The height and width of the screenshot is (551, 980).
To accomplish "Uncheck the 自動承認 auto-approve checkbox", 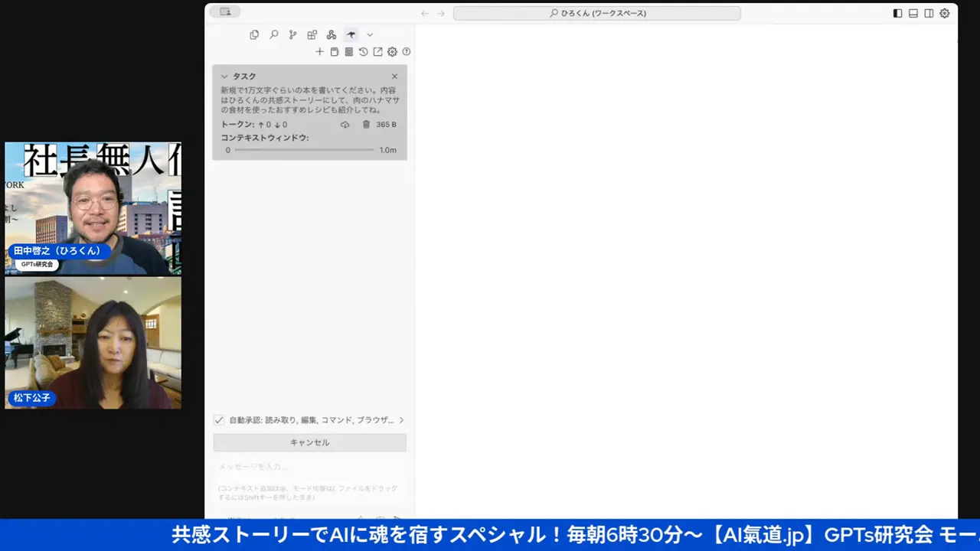I will click(x=219, y=419).
